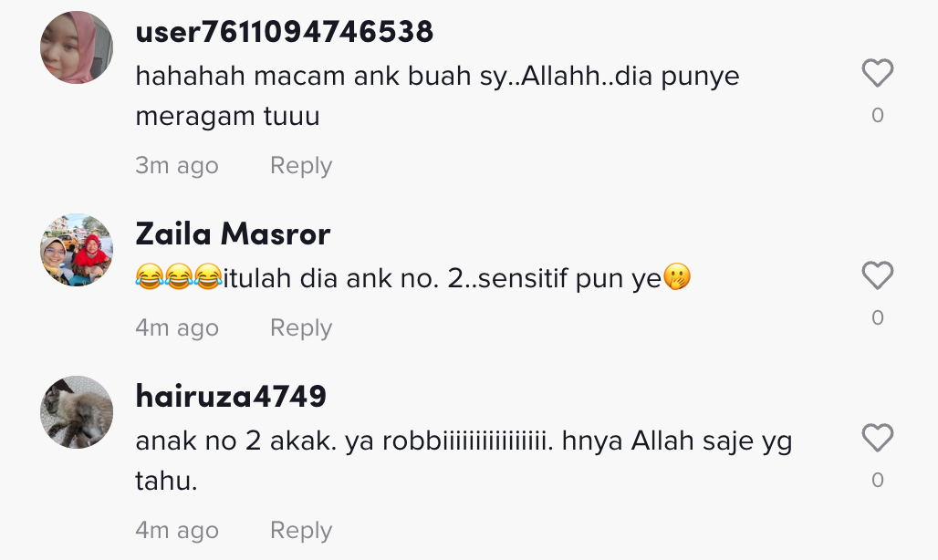938x560 pixels.
Task: Click the '3m ago' timestamp
Action: [177, 166]
